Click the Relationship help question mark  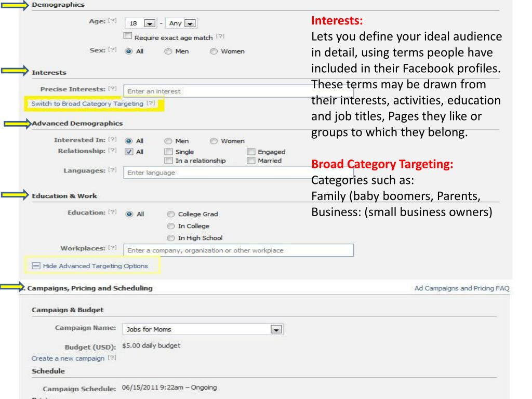pos(112,150)
